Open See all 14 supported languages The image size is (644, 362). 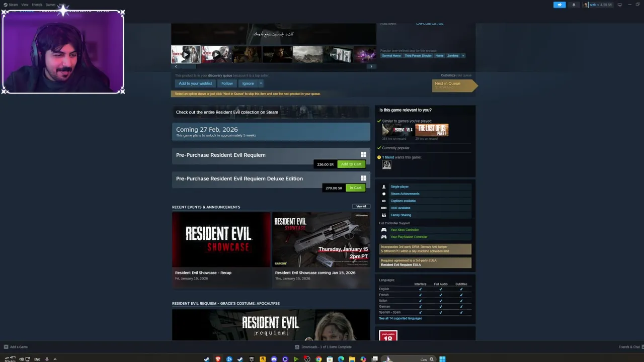pyautogui.click(x=400, y=318)
